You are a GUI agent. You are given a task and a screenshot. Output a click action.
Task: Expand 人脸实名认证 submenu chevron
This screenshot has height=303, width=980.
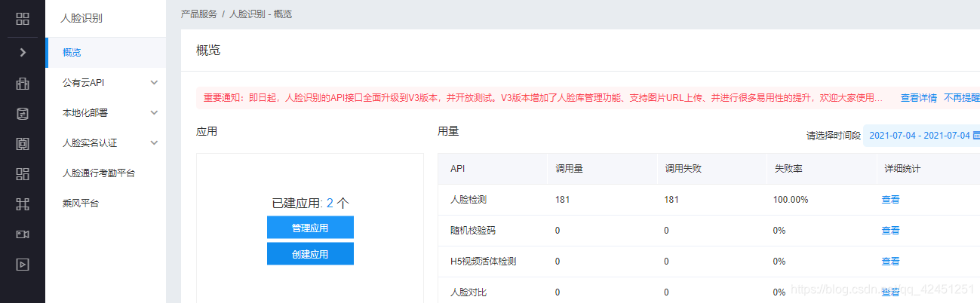click(x=154, y=143)
